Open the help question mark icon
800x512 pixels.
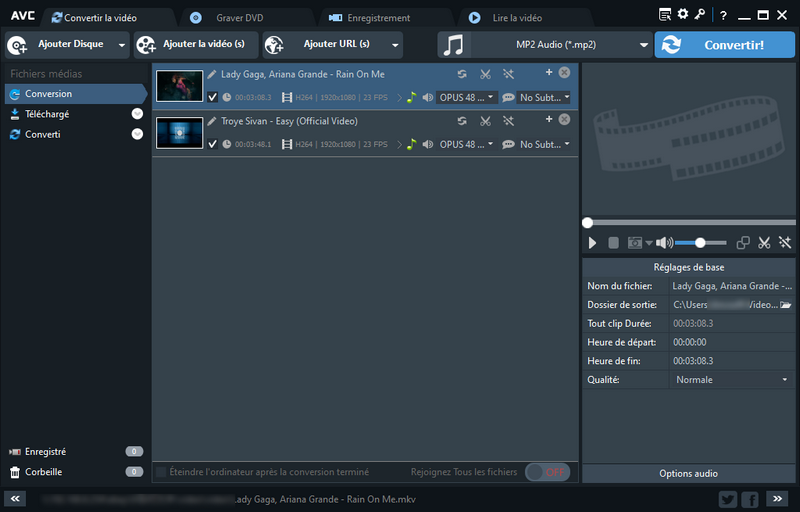coord(723,16)
